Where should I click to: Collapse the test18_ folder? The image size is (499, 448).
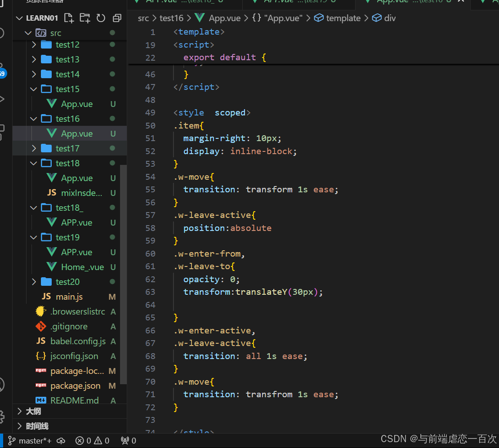click(34, 208)
